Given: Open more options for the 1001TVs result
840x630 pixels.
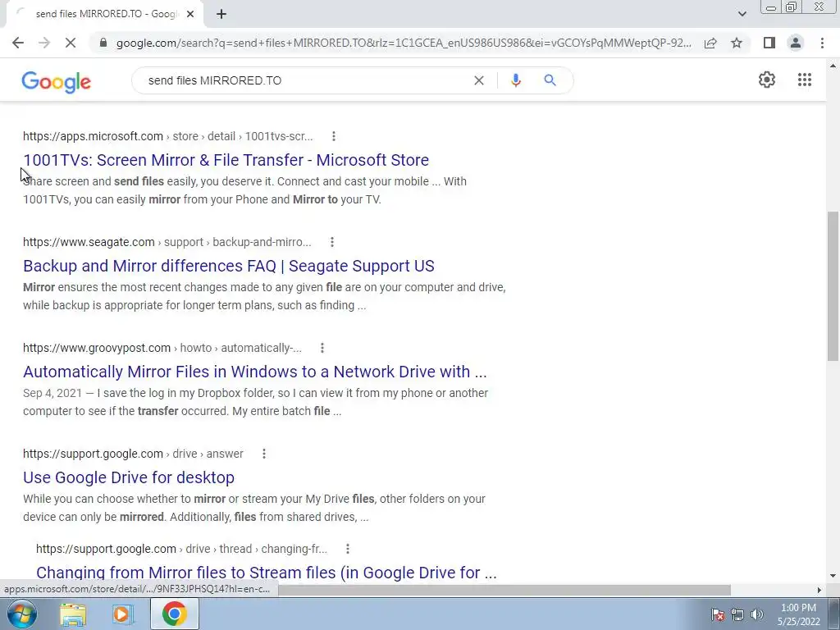Looking at the screenshot, I should tap(334, 136).
